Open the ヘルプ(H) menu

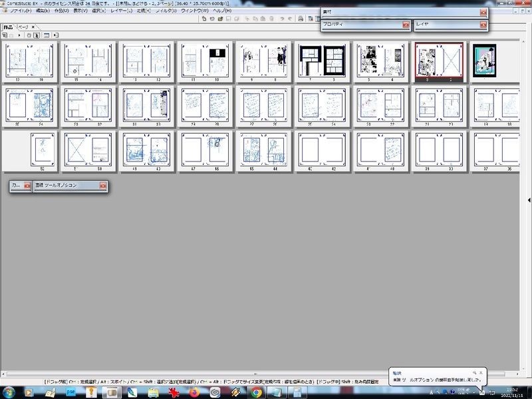(222, 11)
